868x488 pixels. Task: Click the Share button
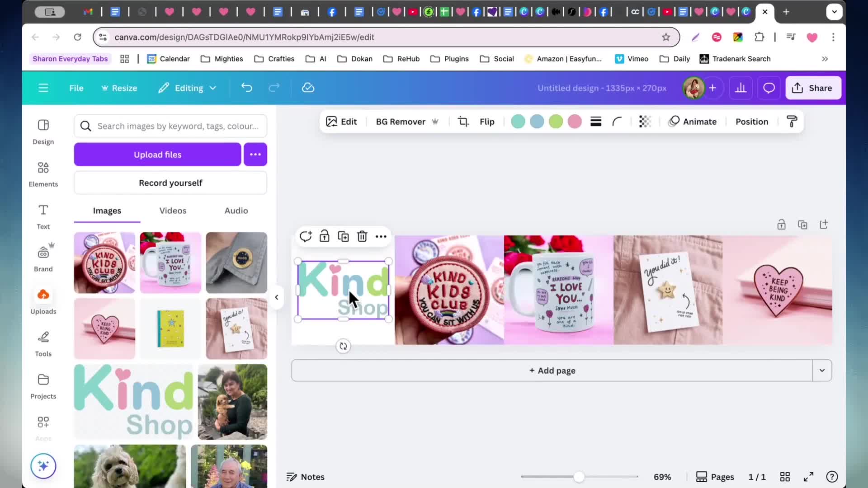click(813, 88)
